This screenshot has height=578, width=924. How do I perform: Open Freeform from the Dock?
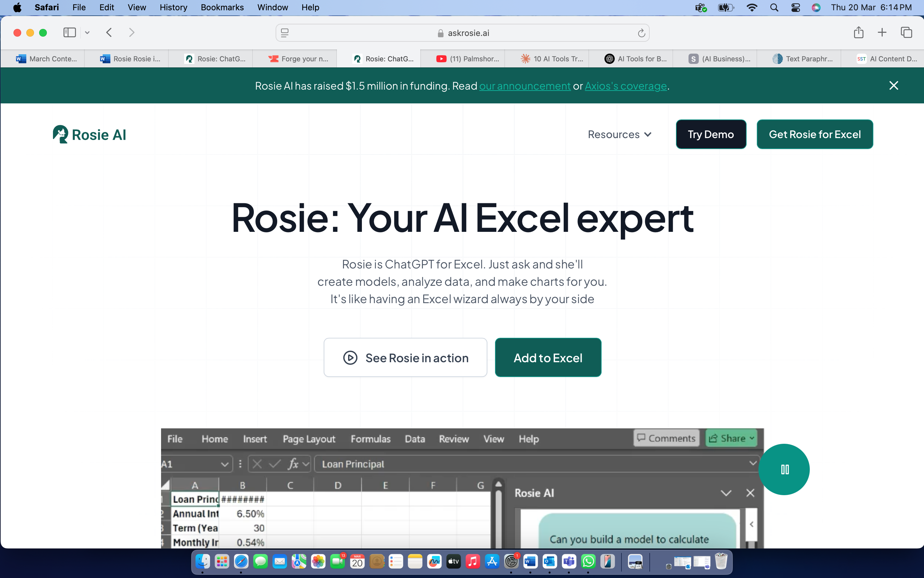[x=434, y=561]
